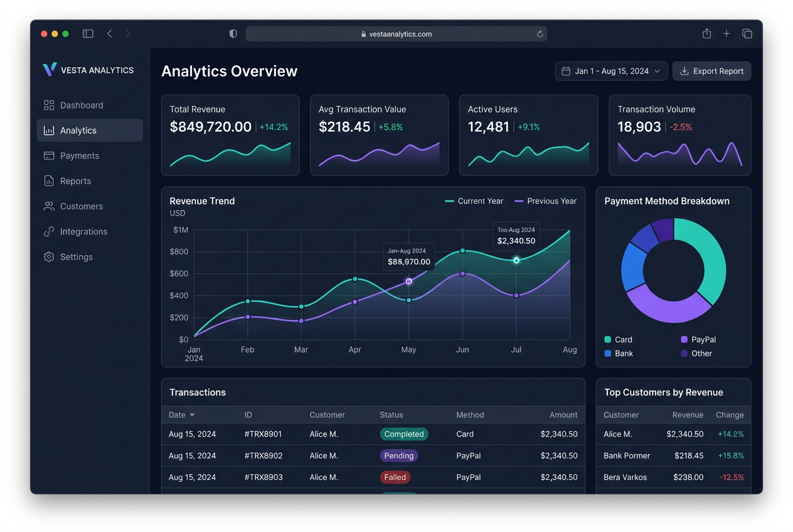Open transaction #TRX8902 row
This screenshot has height=532, width=793.
(x=373, y=456)
